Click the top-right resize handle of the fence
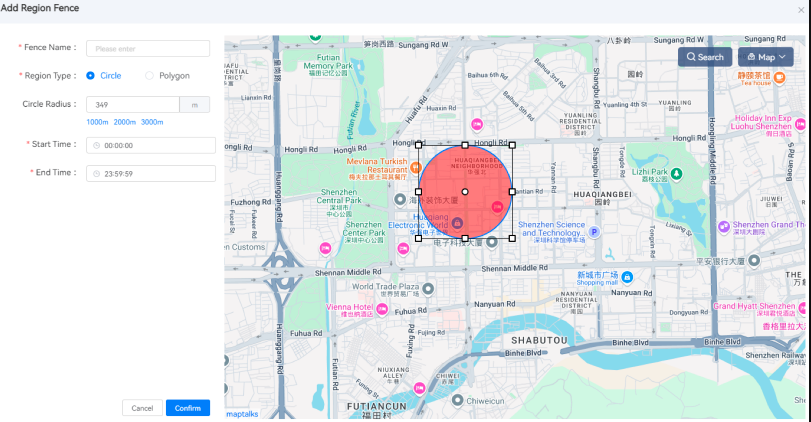 pyautogui.click(x=512, y=145)
